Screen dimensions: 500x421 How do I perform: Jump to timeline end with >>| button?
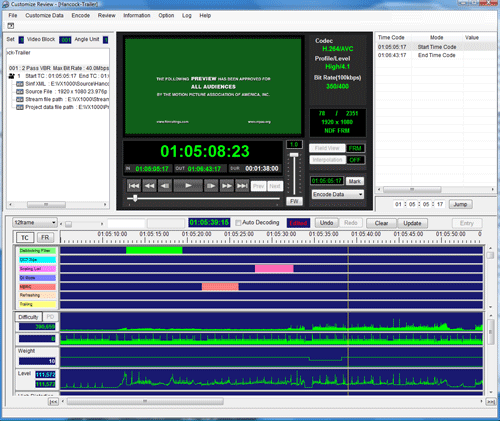[491, 402]
